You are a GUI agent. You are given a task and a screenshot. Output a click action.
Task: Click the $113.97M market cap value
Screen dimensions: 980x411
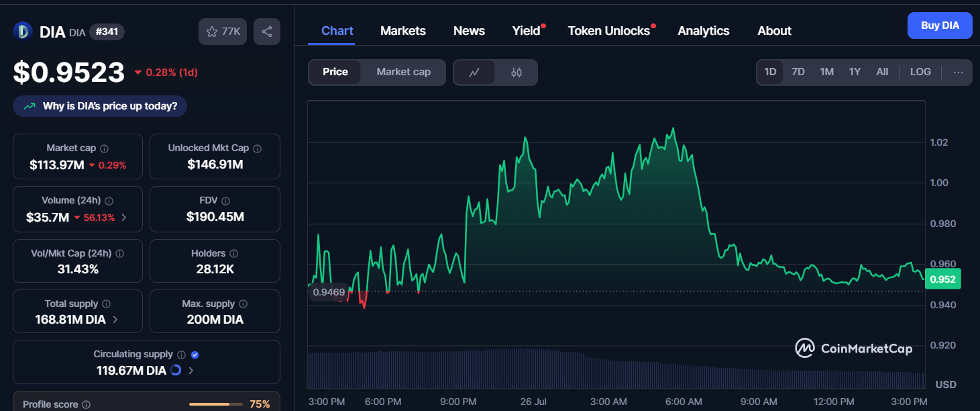click(57, 165)
